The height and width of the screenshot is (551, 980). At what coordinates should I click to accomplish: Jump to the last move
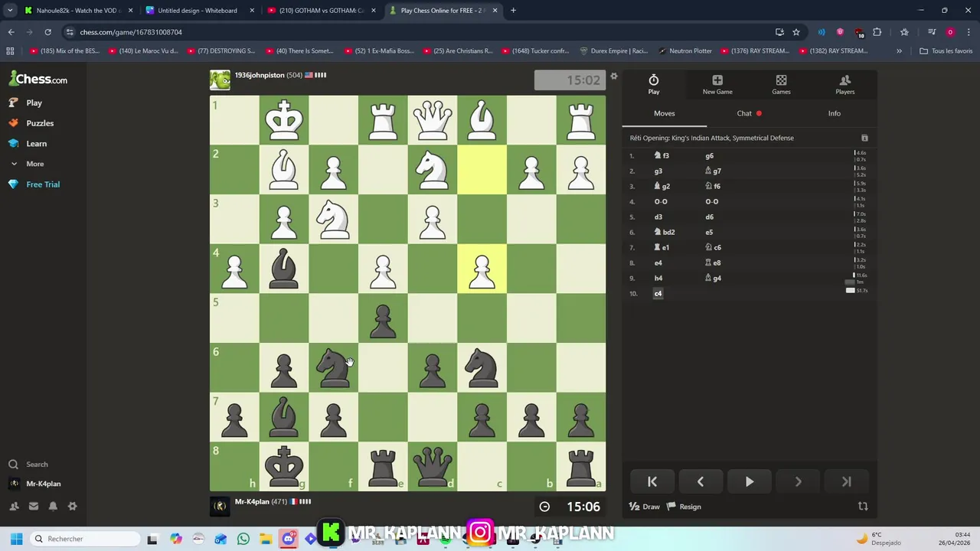point(847,481)
